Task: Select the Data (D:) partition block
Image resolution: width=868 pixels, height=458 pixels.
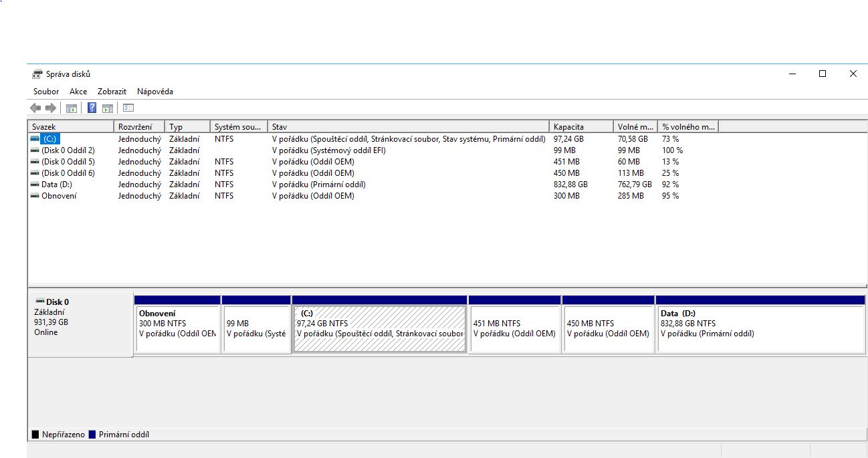Action: 760,328
